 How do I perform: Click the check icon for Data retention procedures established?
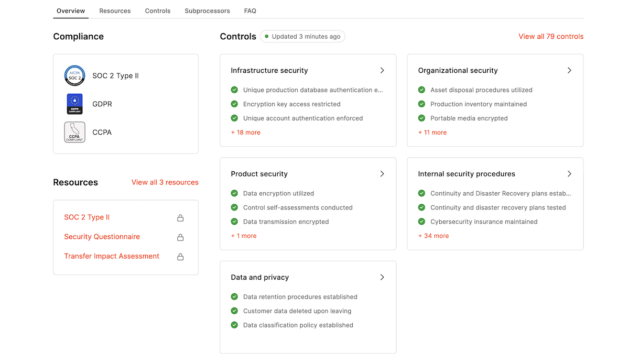(x=234, y=296)
